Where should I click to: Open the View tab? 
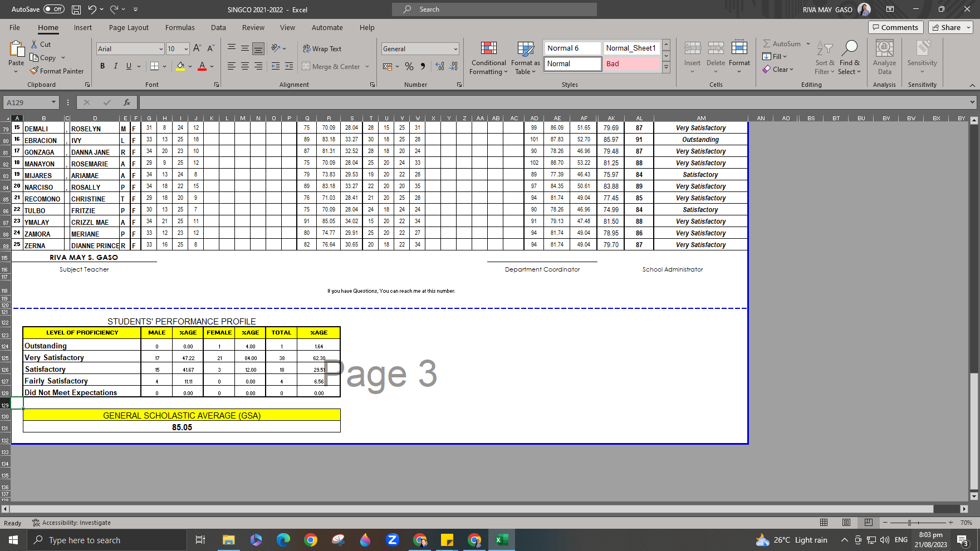[x=287, y=27]
